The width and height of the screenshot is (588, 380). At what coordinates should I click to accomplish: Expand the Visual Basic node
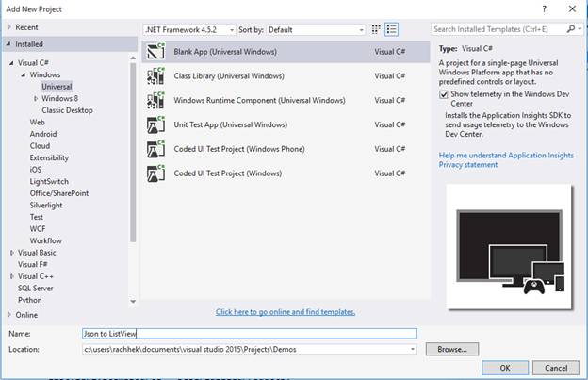tap(11, 253)
